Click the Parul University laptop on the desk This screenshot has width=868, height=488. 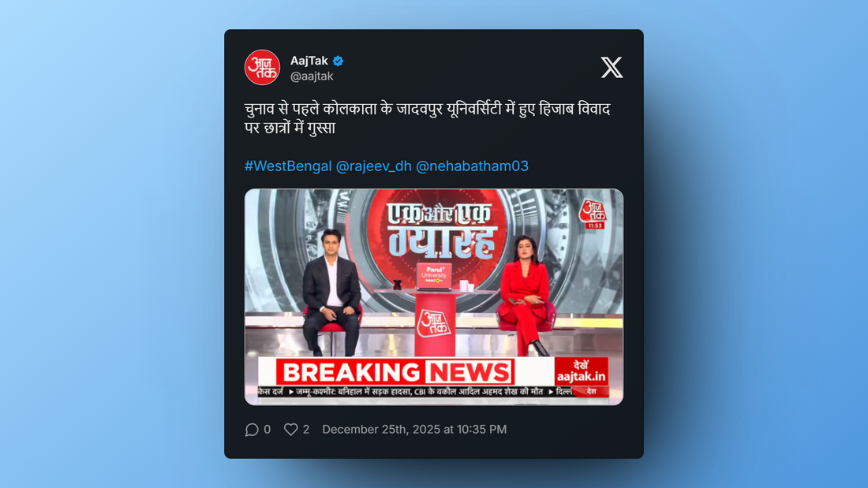(x=434, y=276)
